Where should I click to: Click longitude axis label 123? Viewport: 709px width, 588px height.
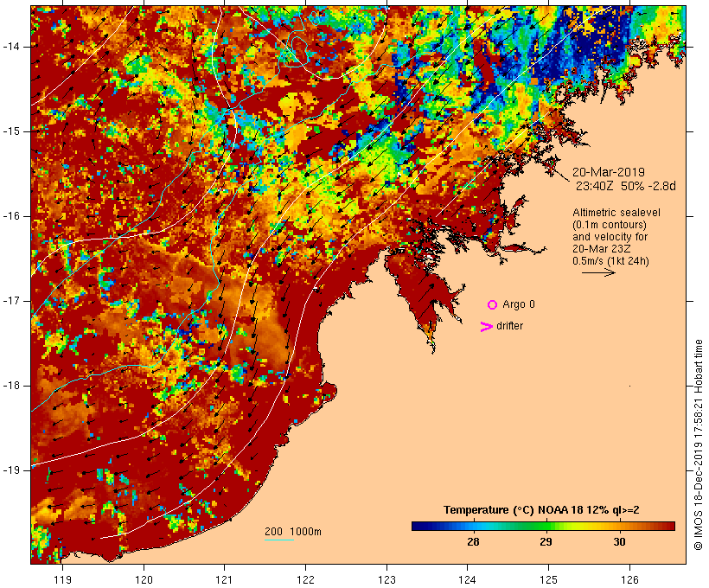click(386, 579)
